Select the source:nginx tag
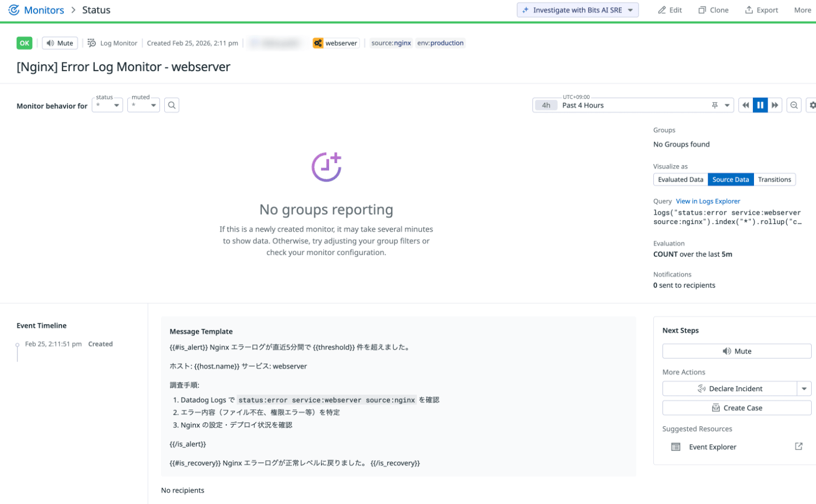This screenshot has height=504, width=816. pyautogui.click(x=391, y=43)
